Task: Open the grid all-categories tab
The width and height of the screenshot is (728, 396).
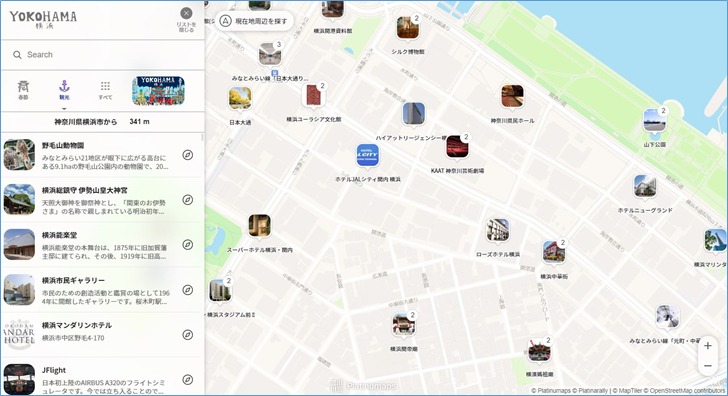Action: pos(105,90)
